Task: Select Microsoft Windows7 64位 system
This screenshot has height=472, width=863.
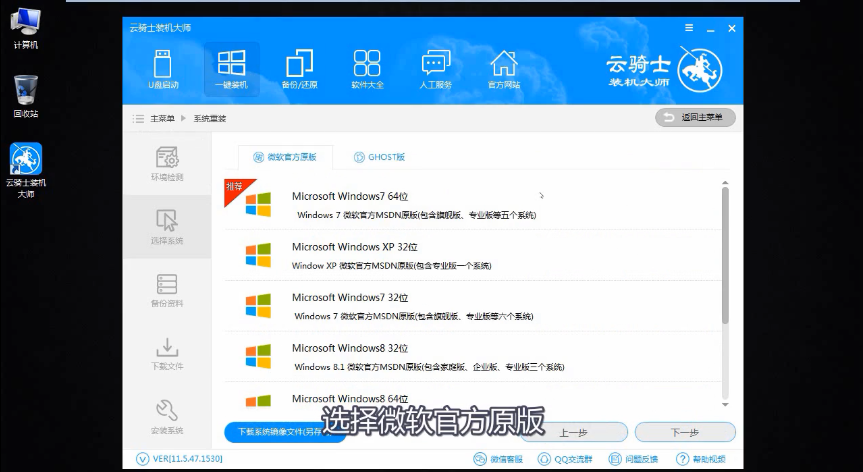Action: click(x=473, y=204)
